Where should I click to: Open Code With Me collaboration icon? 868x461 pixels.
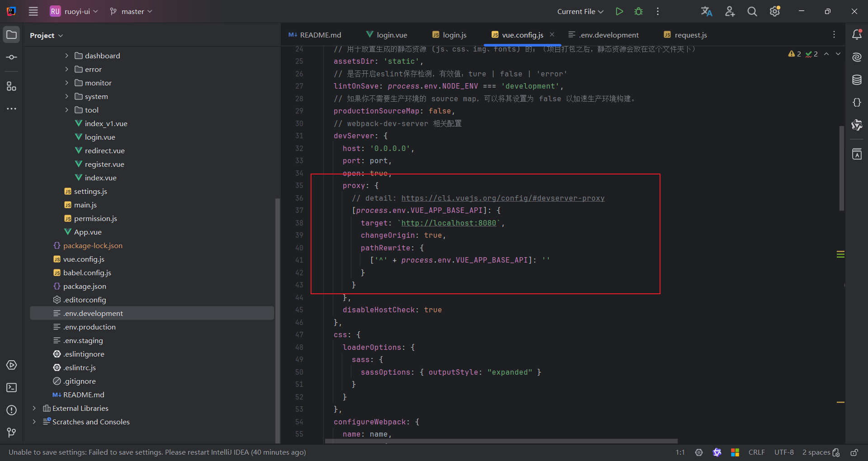(x=730, y=11)
